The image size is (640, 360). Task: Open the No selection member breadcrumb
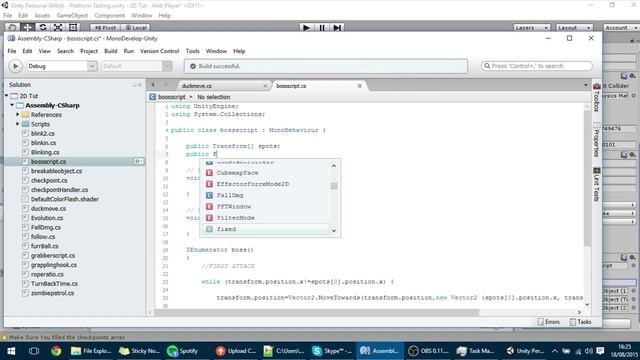(213, 97)
